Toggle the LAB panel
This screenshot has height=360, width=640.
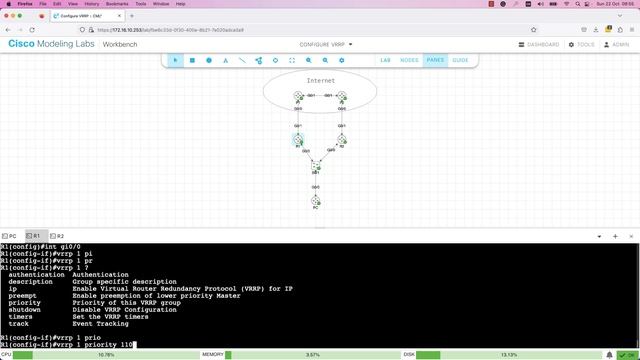[385, 60]
